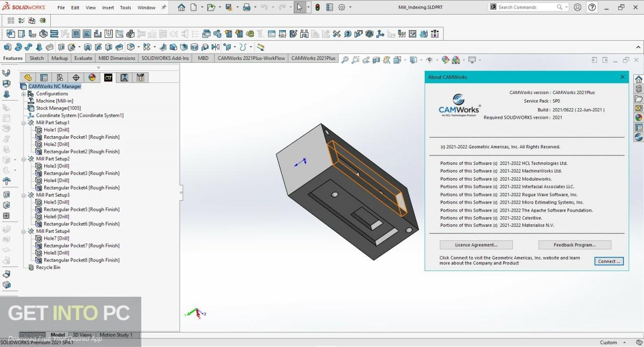Click the Save icon in the title bar
The width and height of the screenshot is (644, 347).
229,8
